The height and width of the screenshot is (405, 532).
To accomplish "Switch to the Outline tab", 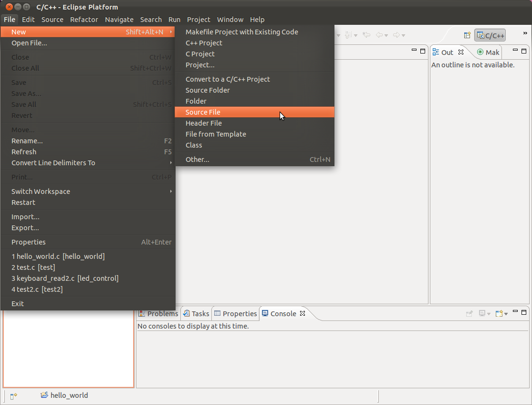I will (443, 52).
